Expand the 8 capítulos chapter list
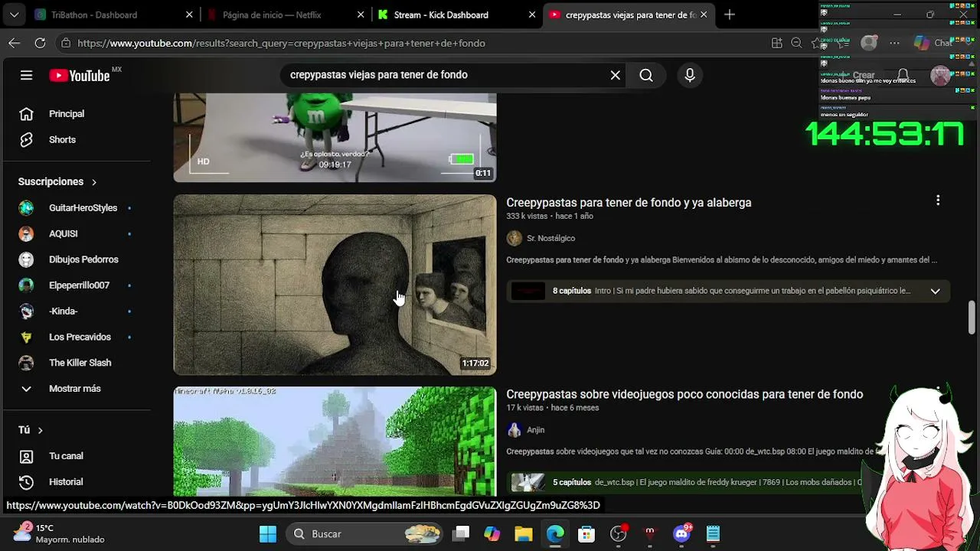The width and height of the screenshot is (980, 551). [x=935, y=291]
